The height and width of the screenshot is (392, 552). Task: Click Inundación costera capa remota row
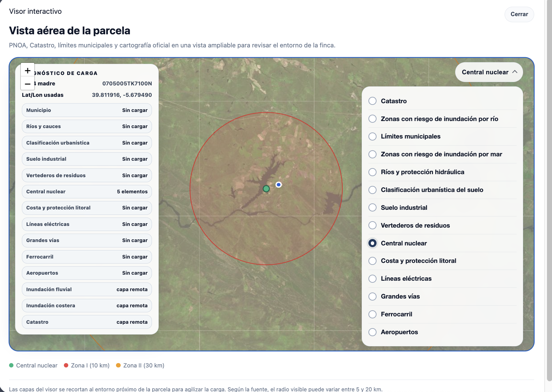pos(87,306)
